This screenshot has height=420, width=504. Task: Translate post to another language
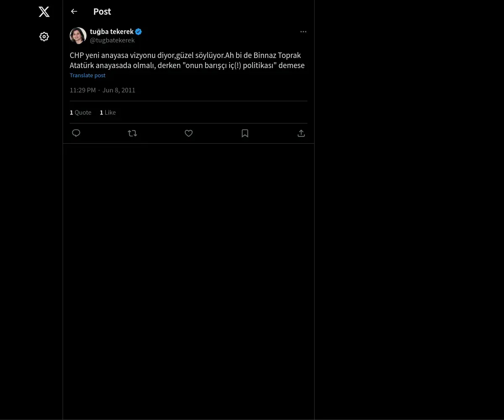pos(87,76)
